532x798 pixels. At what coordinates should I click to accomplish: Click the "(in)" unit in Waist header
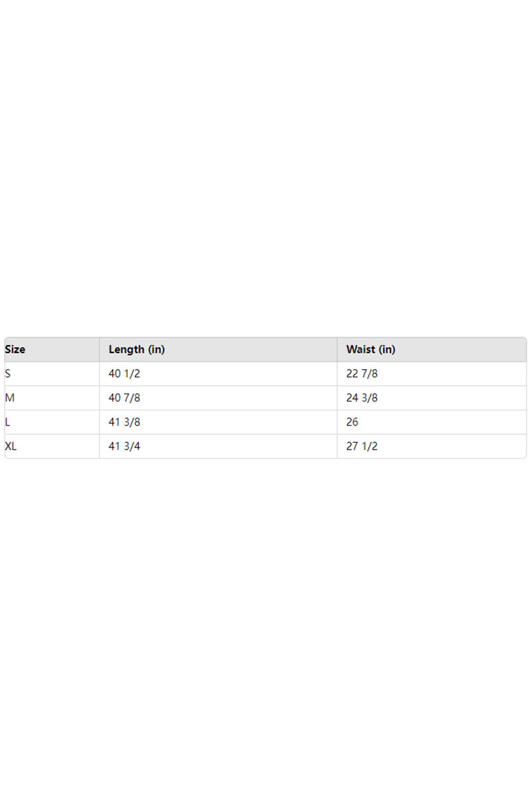[386, 349]
